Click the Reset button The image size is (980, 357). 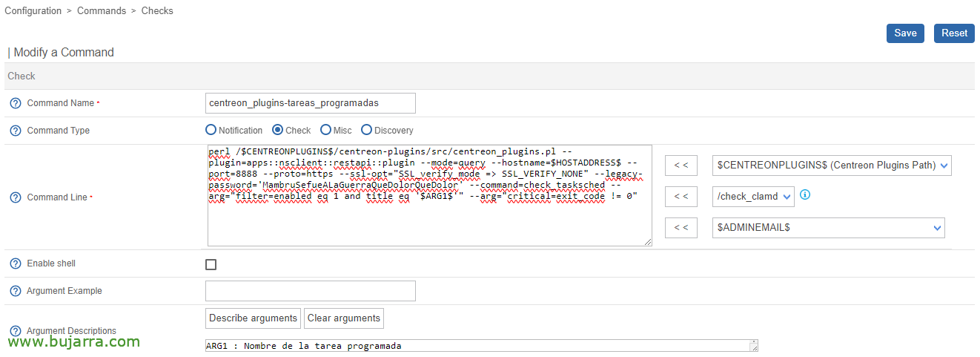954,33
